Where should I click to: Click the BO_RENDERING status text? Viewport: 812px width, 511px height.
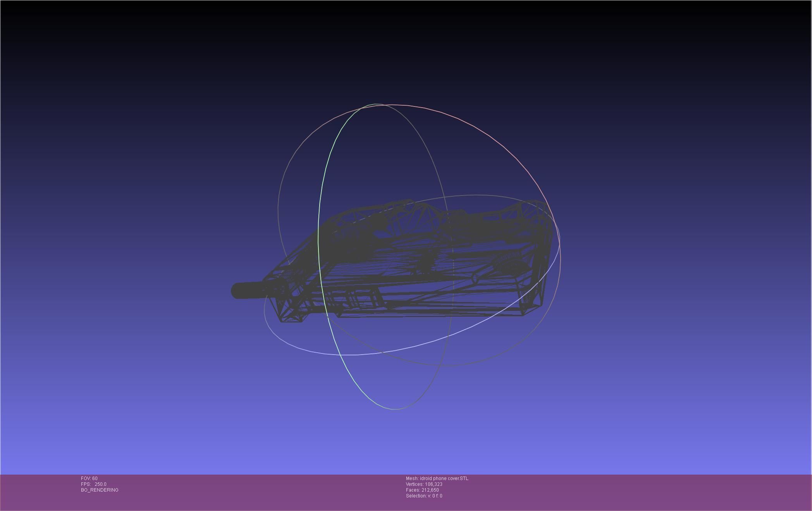[100, 490]
